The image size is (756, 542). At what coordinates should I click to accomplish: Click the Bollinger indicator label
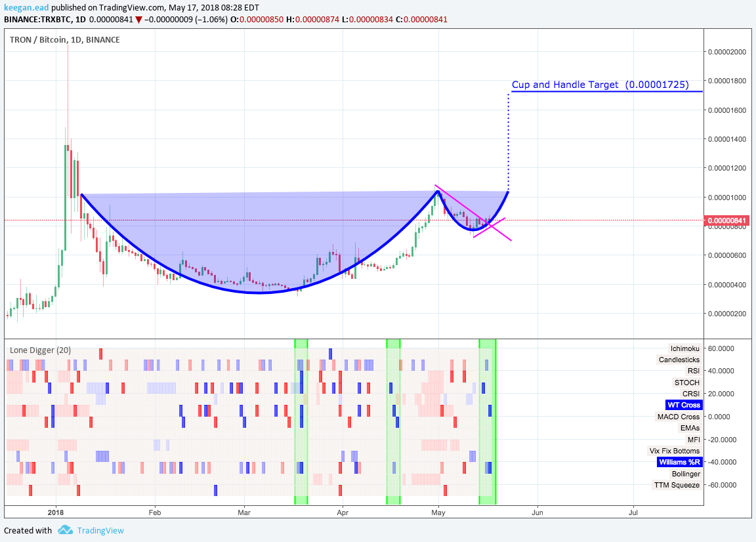click(x=686, y=474)
